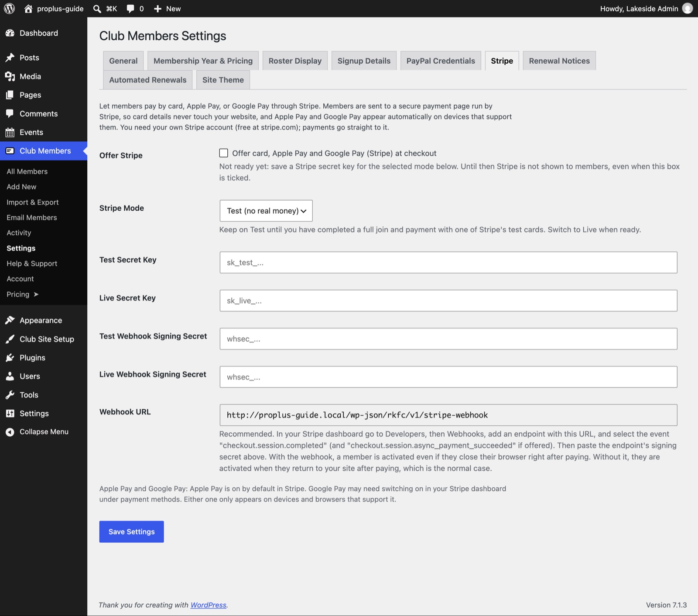Focus the Test Webhook Signing Secret field
This screenshot has width=698, height=616.
pyautogui.click(x=448, y=339)
